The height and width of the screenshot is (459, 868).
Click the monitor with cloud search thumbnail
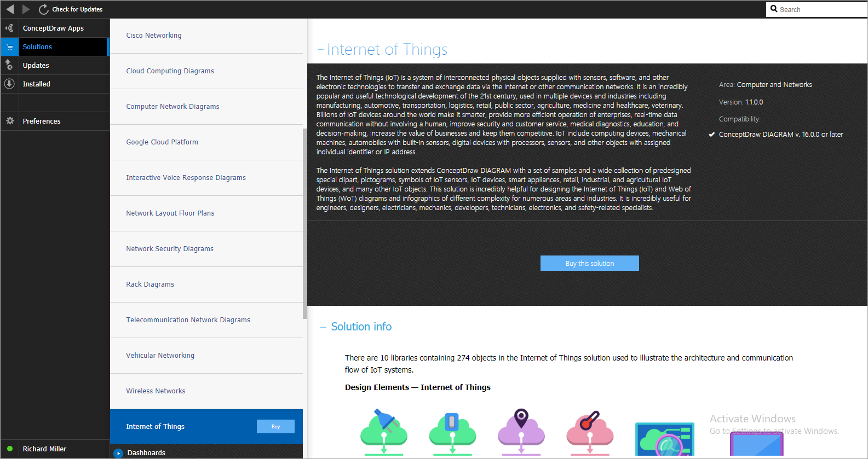click(x=665, y=439)
